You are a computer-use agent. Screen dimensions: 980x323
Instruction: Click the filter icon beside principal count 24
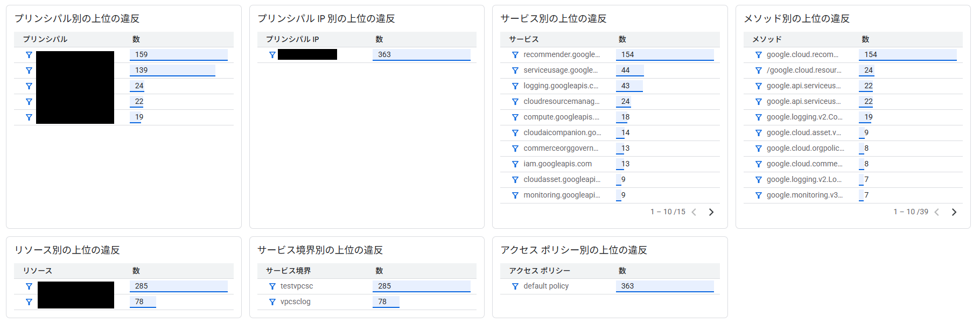(x=29, y=86)
